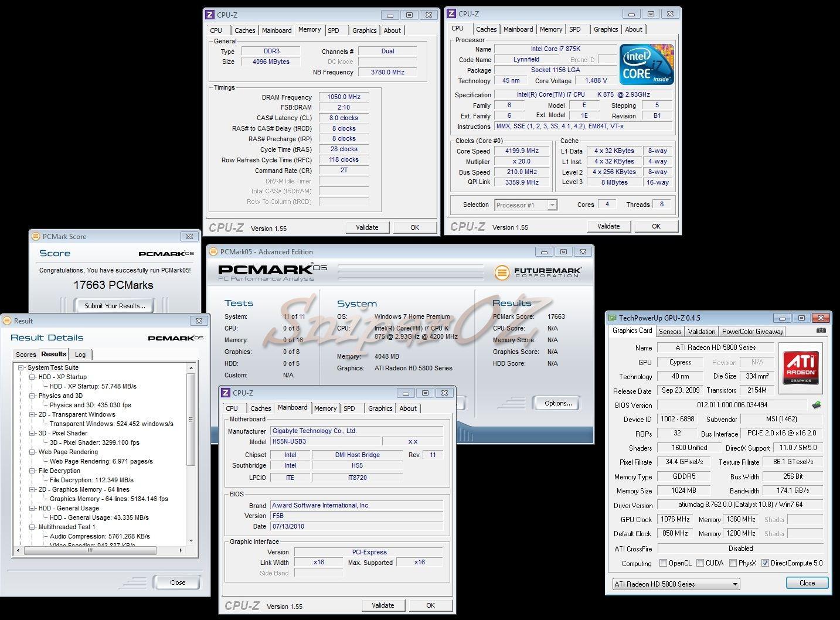Viewport: 840px width, 620px height.
Task: Click the DRAM Frequency value 1050.0 MHz
Action: (344, 97)
